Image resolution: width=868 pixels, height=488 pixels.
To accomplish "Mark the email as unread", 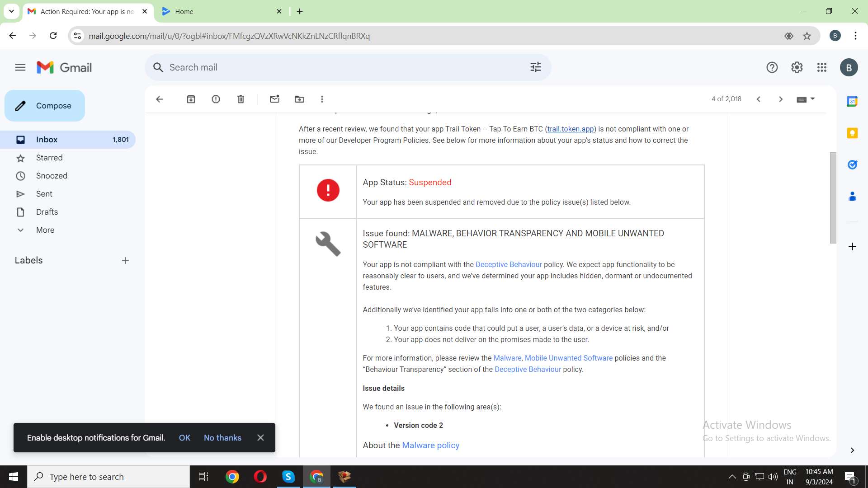I will pyautogui.click(x=274, y=99).
